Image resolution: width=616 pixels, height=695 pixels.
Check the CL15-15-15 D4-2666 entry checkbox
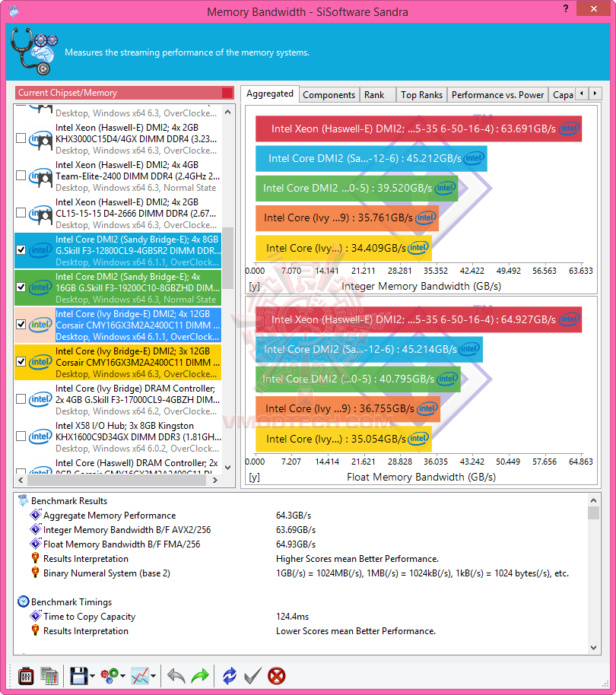tap(21, 213)
